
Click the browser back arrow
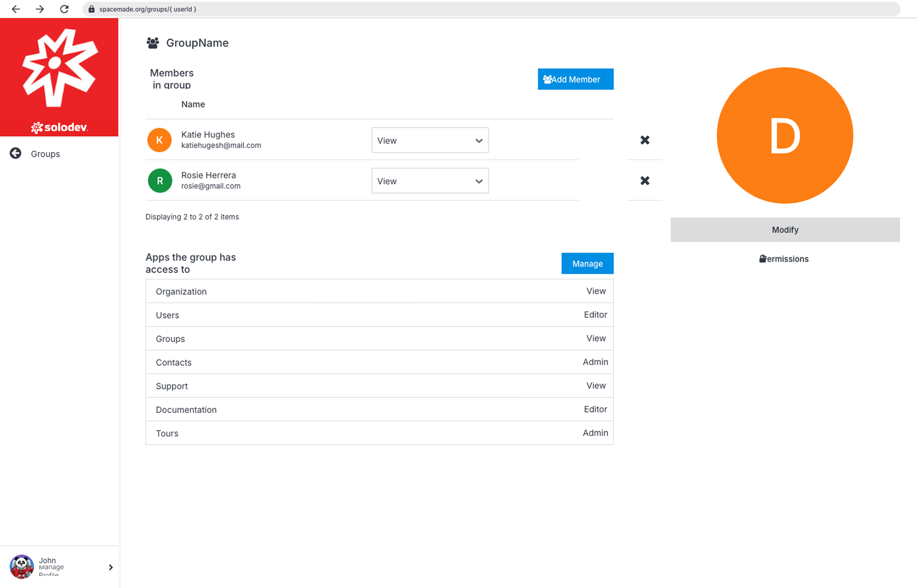click(16, 9)
